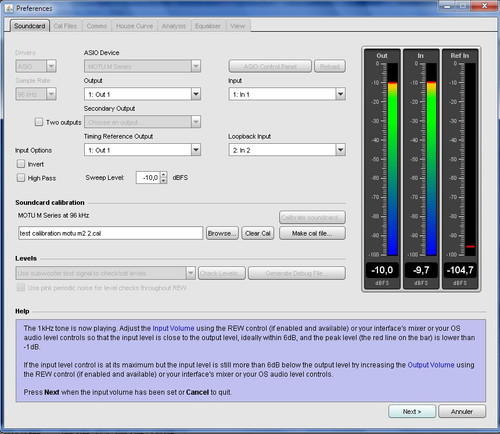Enable the High Pass checkbox

pyautogui.click(x=21, y=178)
